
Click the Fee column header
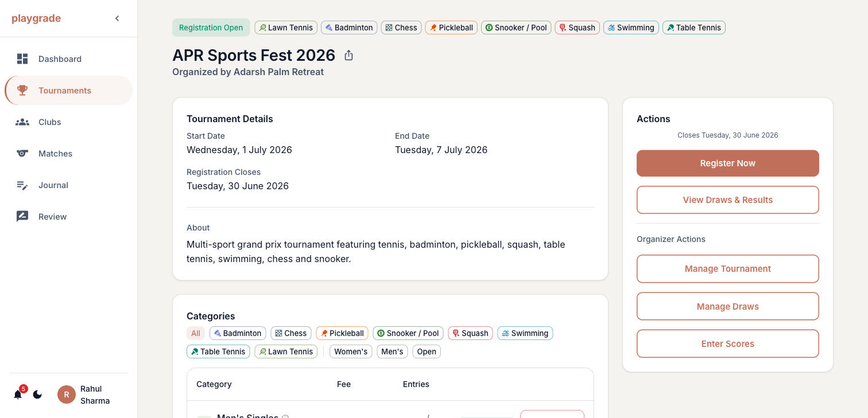(x=344, y=384)
